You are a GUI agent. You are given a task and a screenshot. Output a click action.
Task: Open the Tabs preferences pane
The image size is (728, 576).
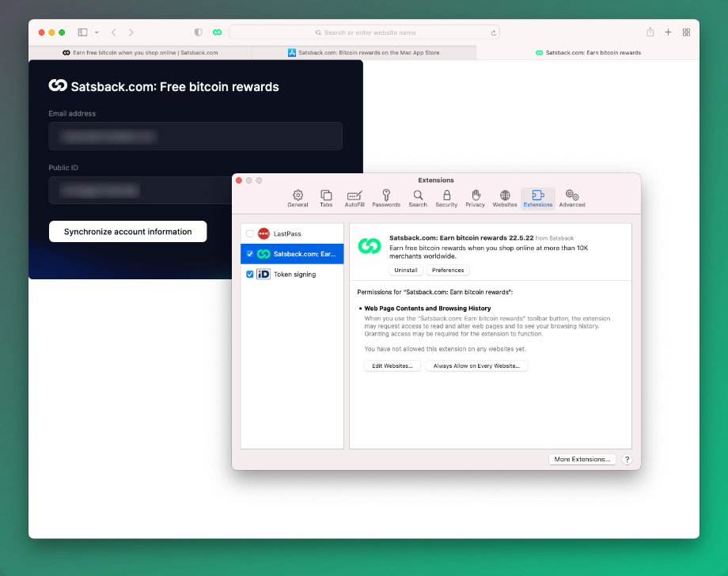tap(326, 199)
